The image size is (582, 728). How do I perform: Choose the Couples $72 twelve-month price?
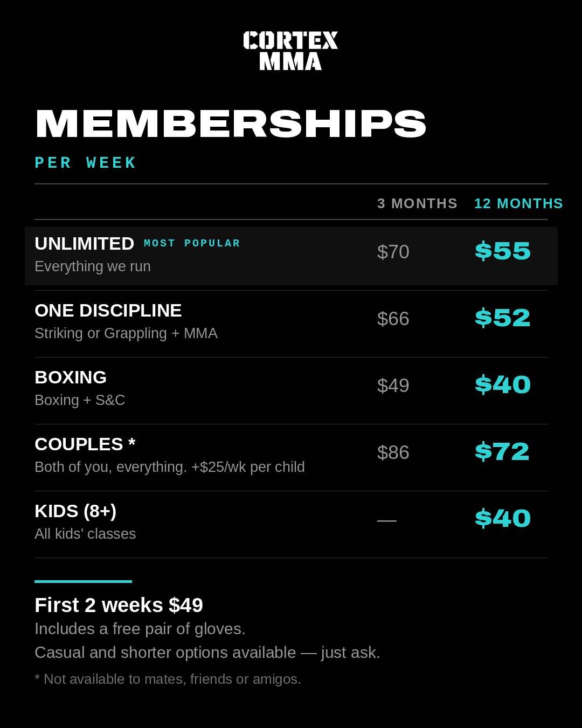(502, 452)
